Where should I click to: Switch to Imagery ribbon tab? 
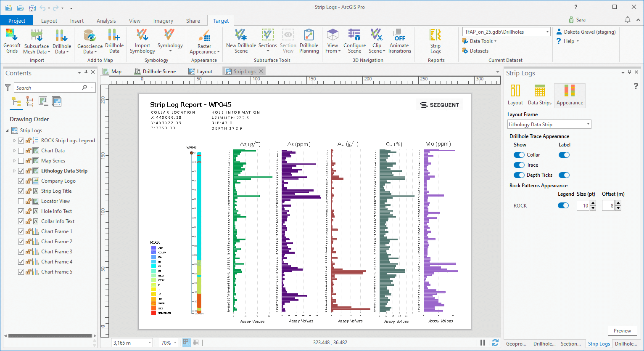tap(163, 21)
